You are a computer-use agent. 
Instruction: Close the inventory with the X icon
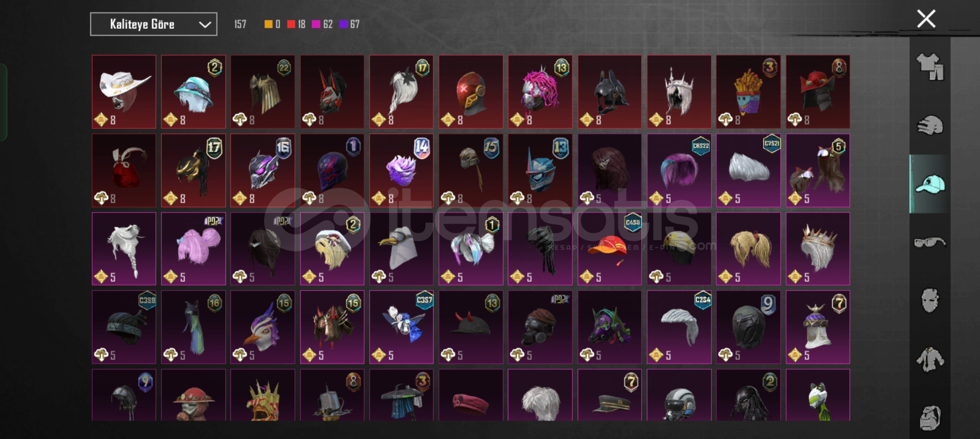point(926,19)
